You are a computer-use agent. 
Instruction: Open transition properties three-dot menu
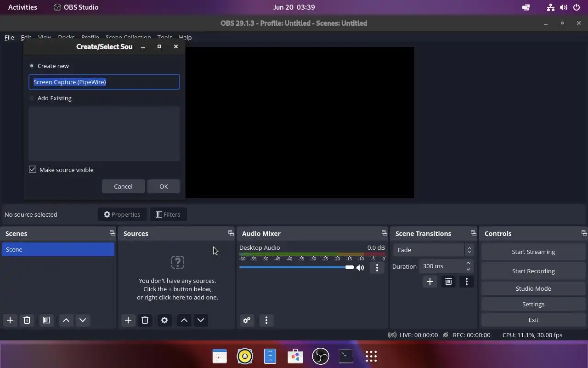click(x=467, y=282)
